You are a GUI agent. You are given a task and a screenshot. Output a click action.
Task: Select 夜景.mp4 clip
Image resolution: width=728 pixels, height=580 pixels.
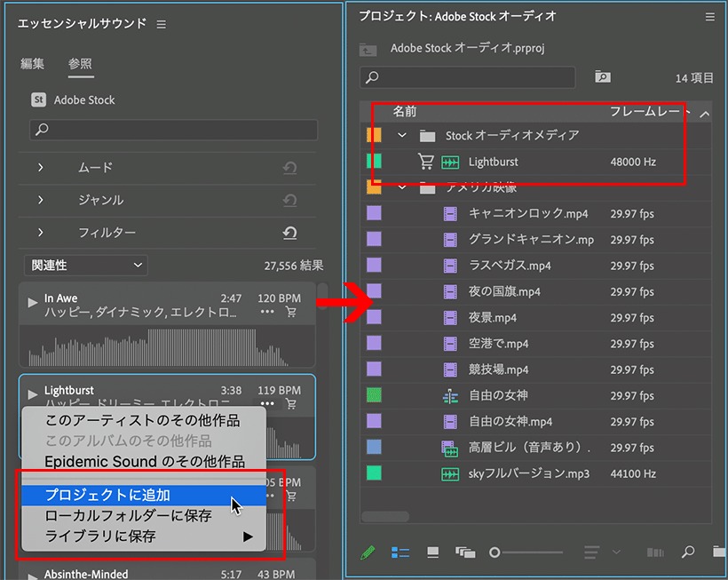493,318
